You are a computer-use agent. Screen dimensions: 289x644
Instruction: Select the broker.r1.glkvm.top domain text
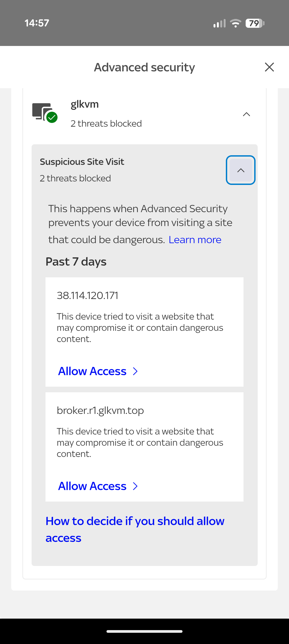tap(100, 411)
